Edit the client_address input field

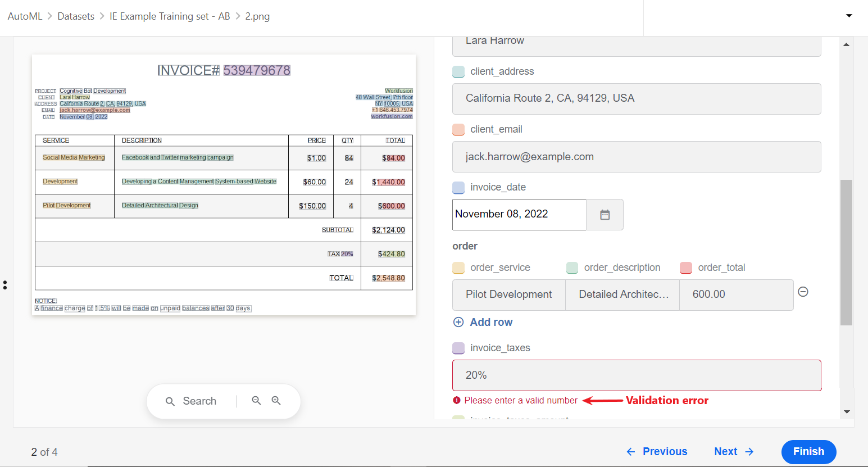(637, 98)
